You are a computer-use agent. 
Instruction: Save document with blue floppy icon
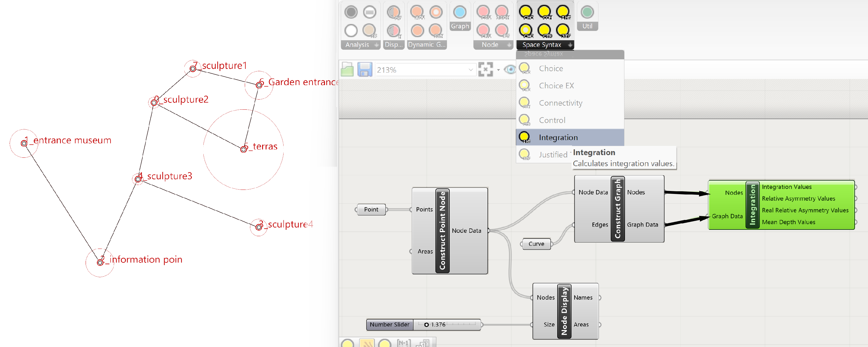(365, 70)
